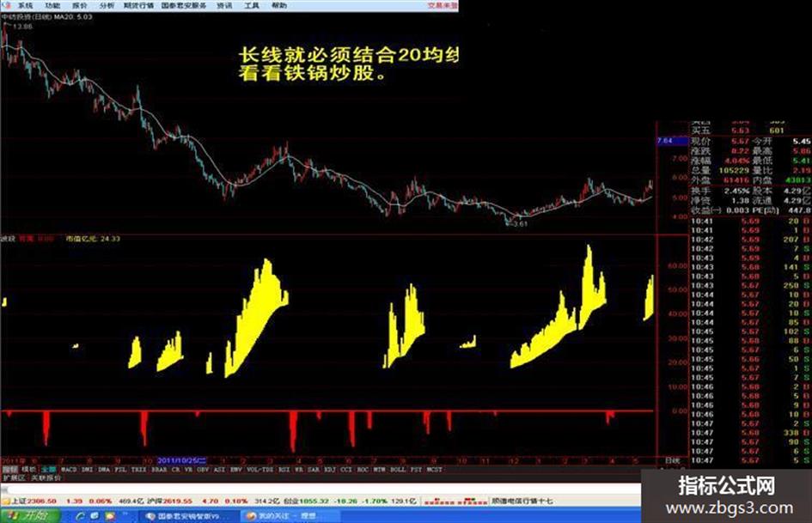Switch to the PSY indicator
This screenshot has width=812, height=523.
tap(416, 470)
